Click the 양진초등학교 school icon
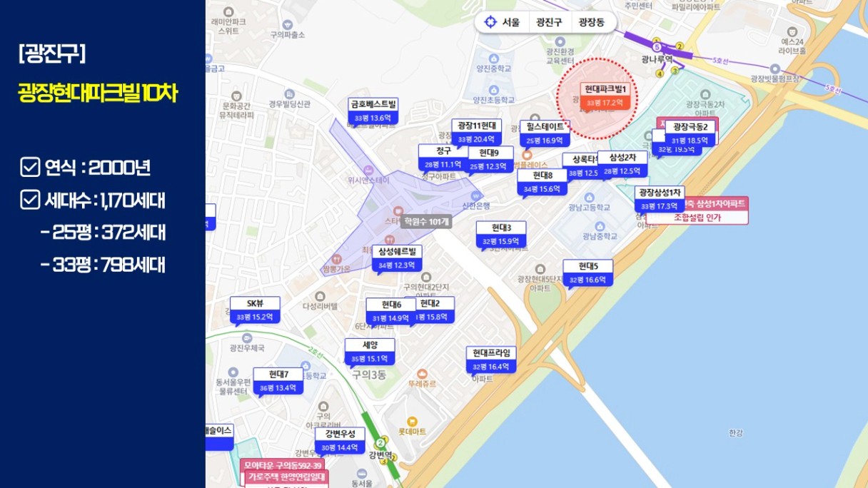This screenshot has height=488, width=868. pos(493,88)
